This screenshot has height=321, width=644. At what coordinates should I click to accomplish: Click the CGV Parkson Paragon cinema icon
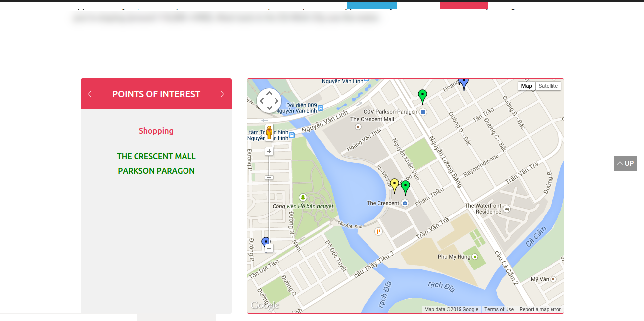423,112
